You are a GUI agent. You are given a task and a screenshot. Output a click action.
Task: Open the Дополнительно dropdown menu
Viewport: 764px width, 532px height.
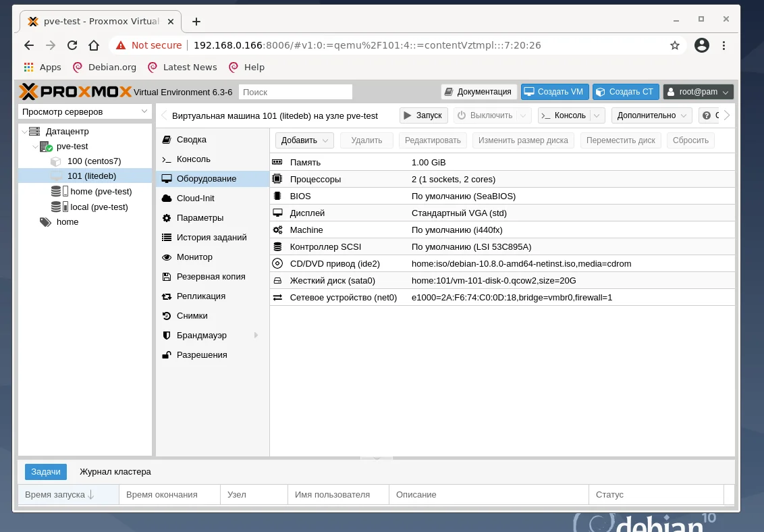pyautogui.click(x=647, y=115)
